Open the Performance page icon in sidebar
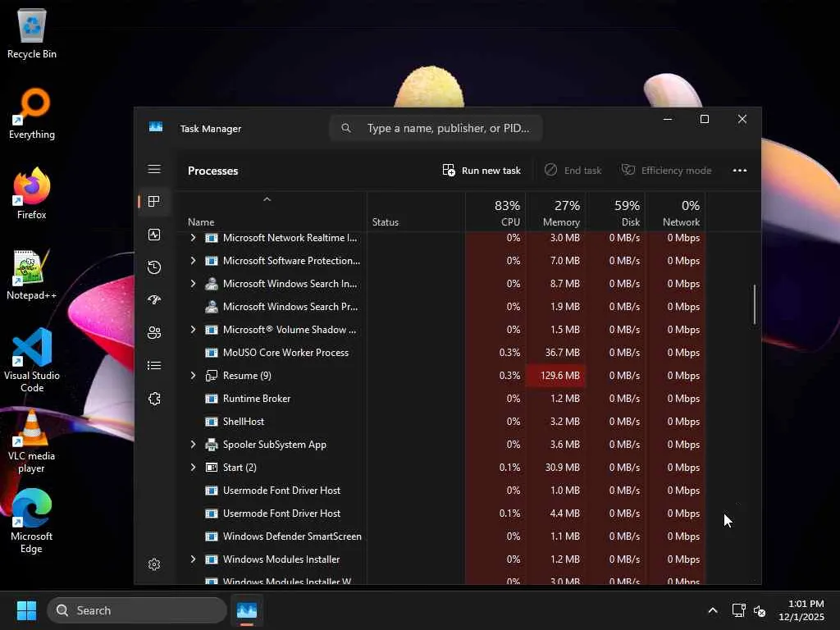This screenshot has height=630, width=840. coord(154,235)
